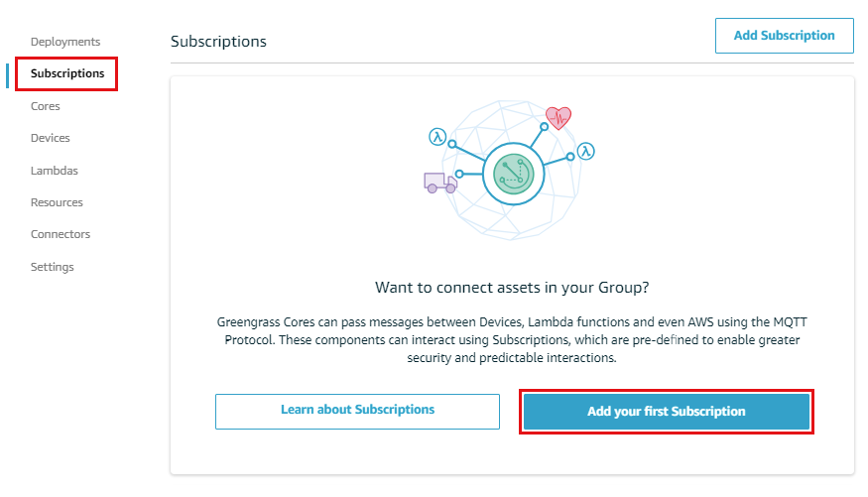Open Resources in the sidebar

pyautogui.click(x=57, y=202)
